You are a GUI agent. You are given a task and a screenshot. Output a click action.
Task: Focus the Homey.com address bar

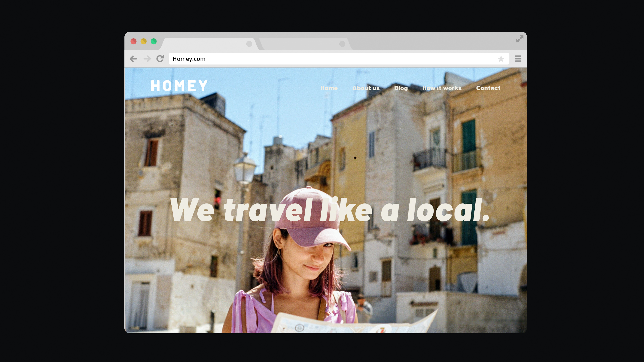339,59
